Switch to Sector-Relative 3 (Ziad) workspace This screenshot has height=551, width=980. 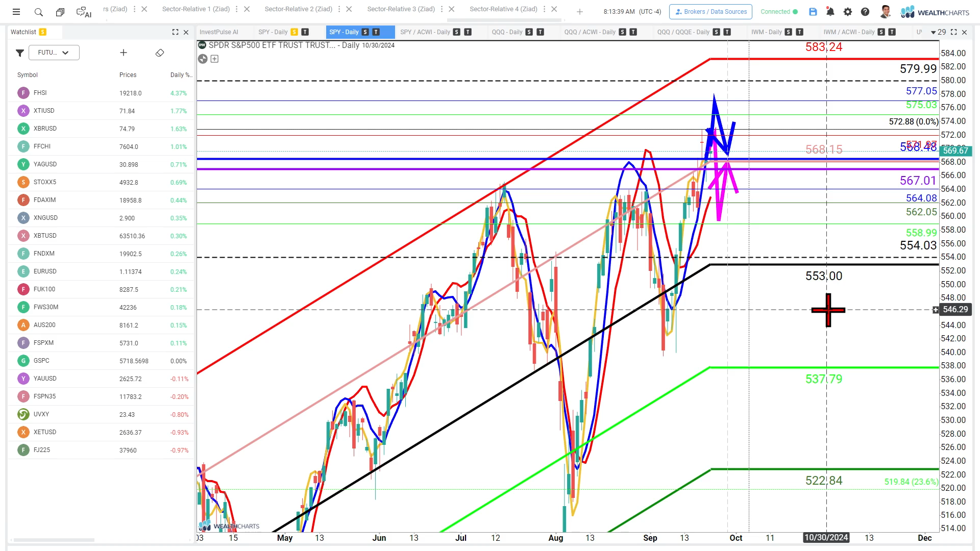coord(401,9)
